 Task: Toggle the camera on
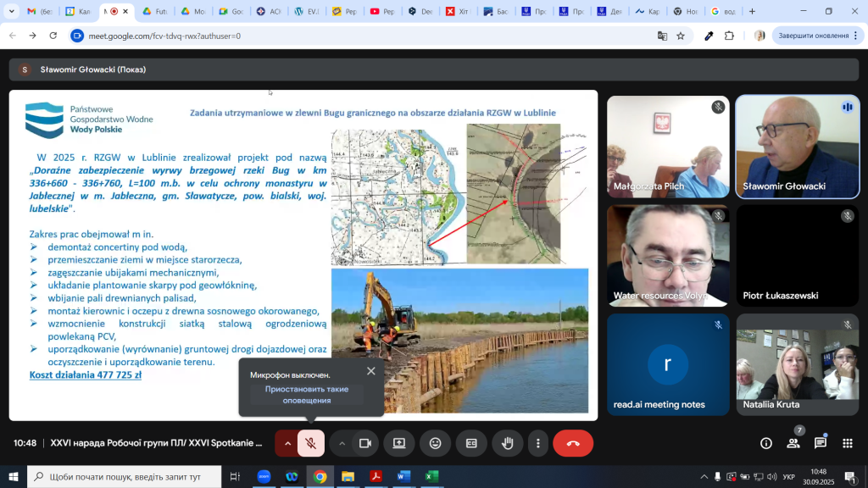365,443
